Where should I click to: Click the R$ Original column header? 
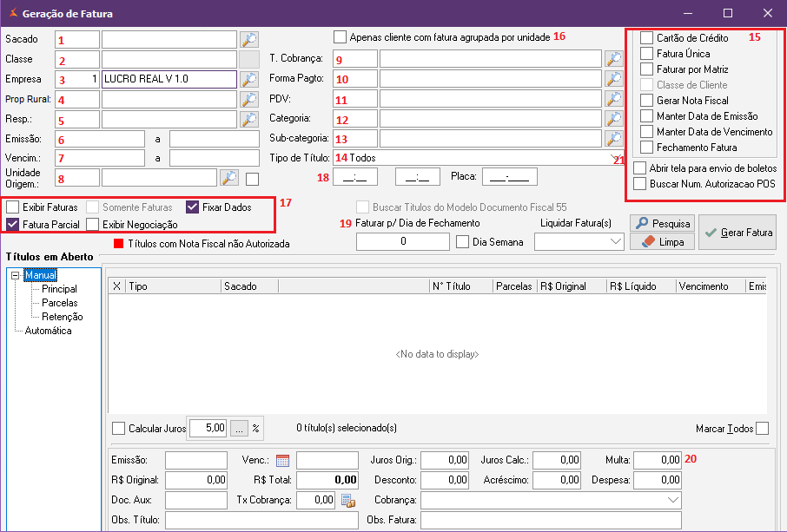(x=572, y=286)
